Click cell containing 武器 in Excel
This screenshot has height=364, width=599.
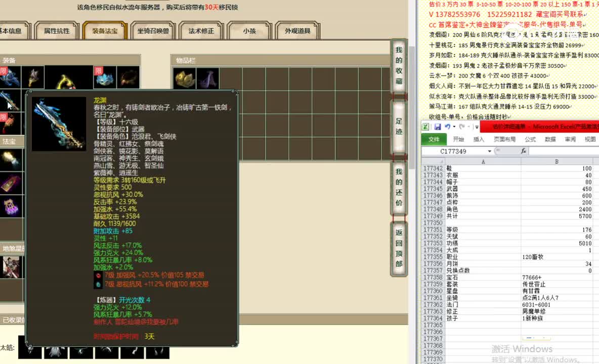[x=483, y=189]
